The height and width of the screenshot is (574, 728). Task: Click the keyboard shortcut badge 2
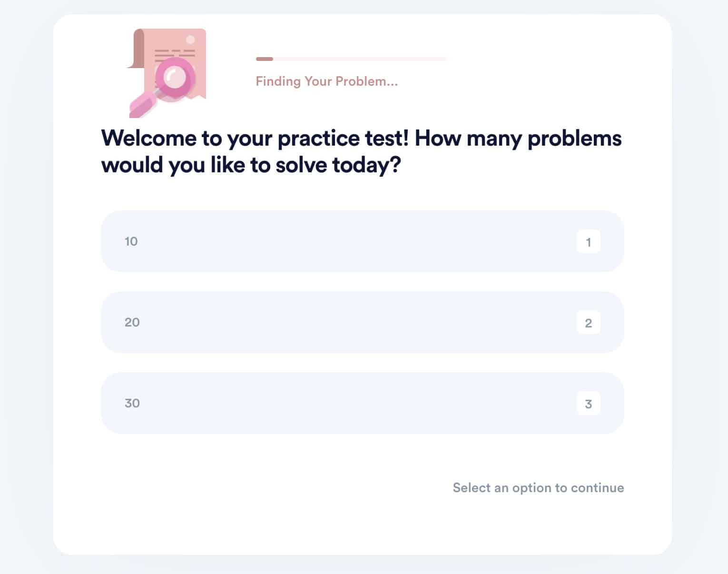pyautogui.click(x=588, y=323)
